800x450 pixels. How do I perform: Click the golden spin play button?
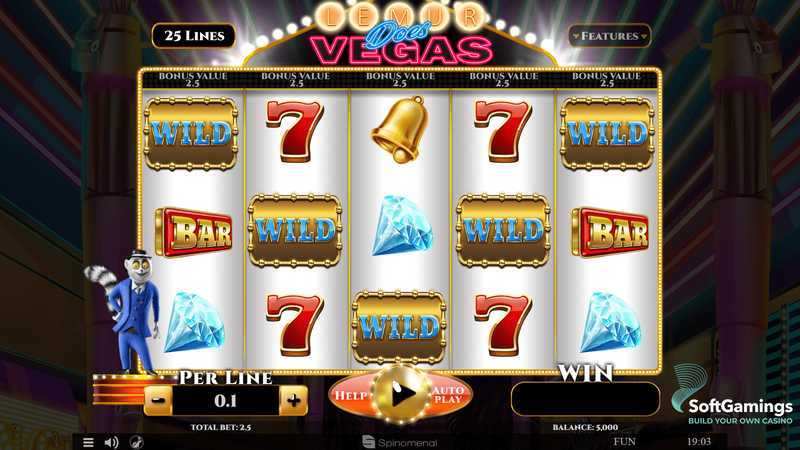tap(401, 394)
